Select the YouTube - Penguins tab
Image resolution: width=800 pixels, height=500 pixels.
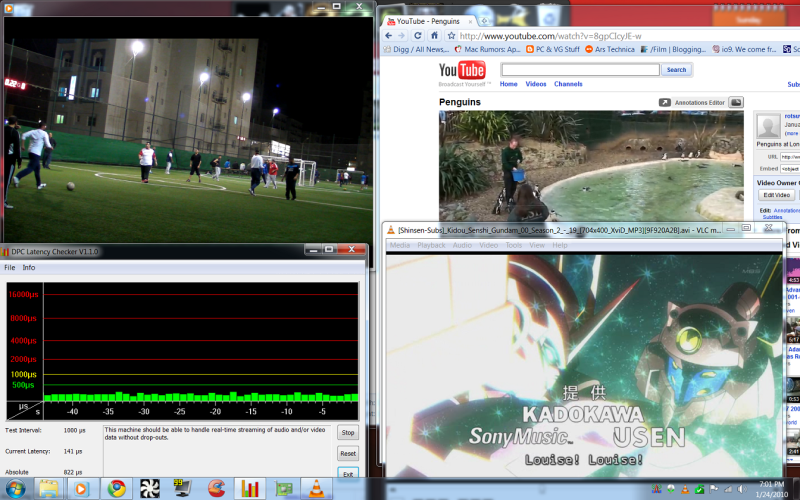(x=429, y=21)
